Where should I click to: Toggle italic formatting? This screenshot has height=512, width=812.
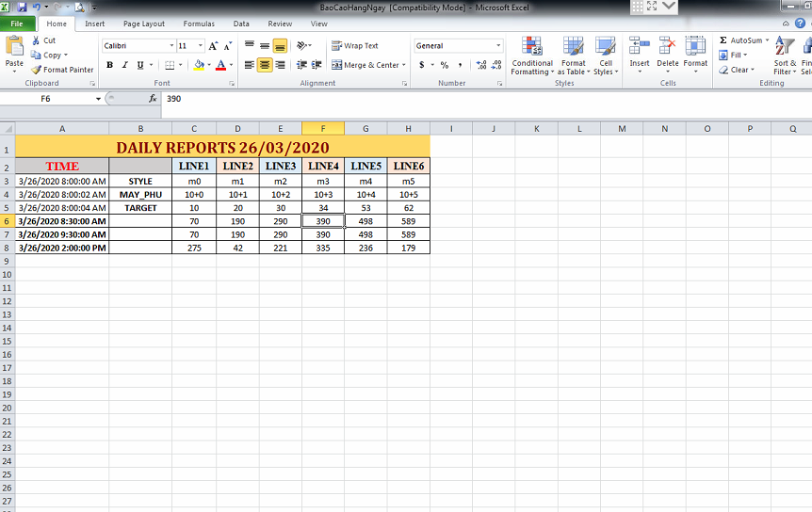coord(125,65)
